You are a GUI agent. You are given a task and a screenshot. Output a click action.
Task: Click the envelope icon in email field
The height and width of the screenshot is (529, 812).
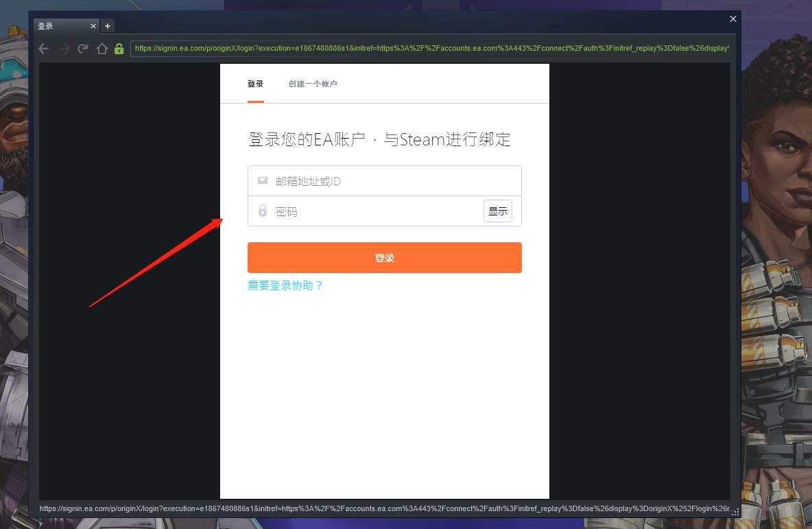[x=262, y=180]
